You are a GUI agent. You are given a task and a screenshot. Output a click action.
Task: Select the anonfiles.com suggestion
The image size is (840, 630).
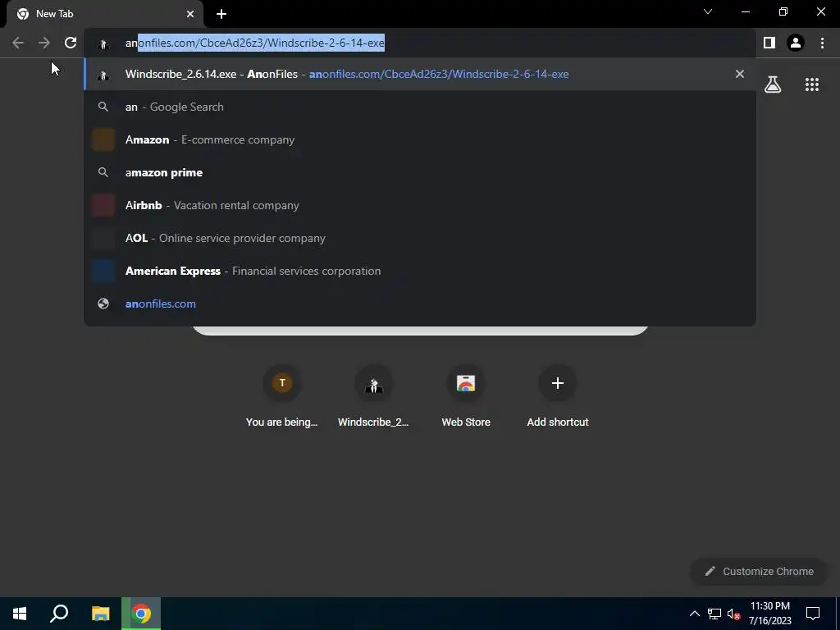[420, 304]
